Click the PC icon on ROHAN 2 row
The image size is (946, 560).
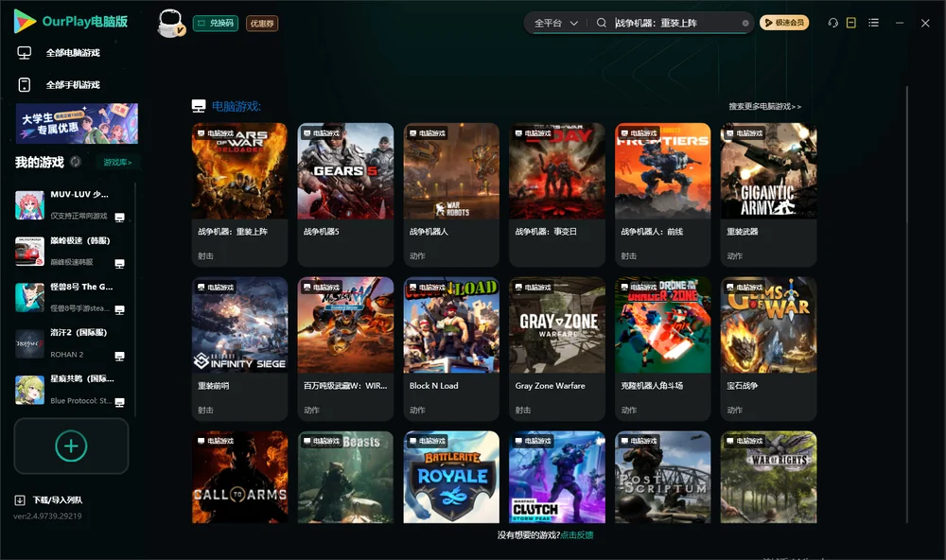pyautogui.click(x=119, y=356)
